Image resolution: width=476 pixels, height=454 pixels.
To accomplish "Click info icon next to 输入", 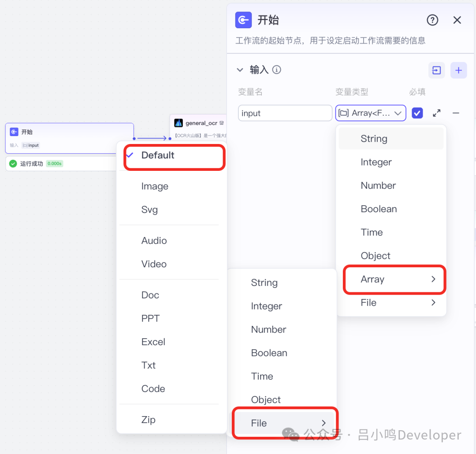I will [276, 70].
